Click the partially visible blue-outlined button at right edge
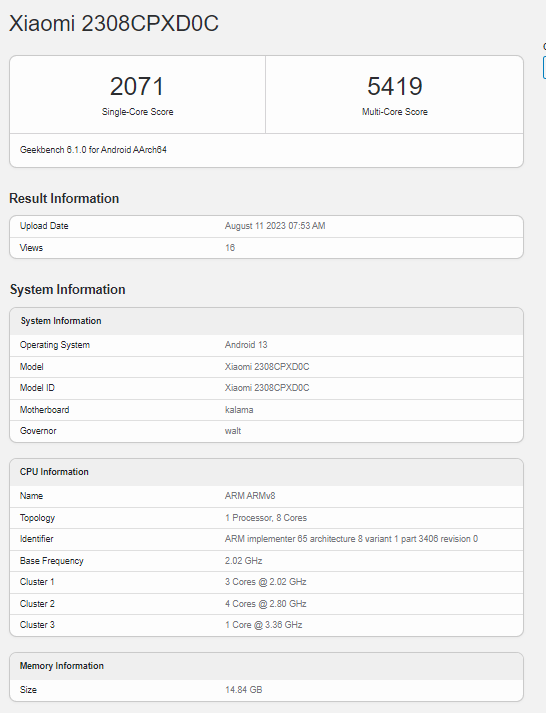This screenshot has height=713, width=546. click(x=544, y=68)
